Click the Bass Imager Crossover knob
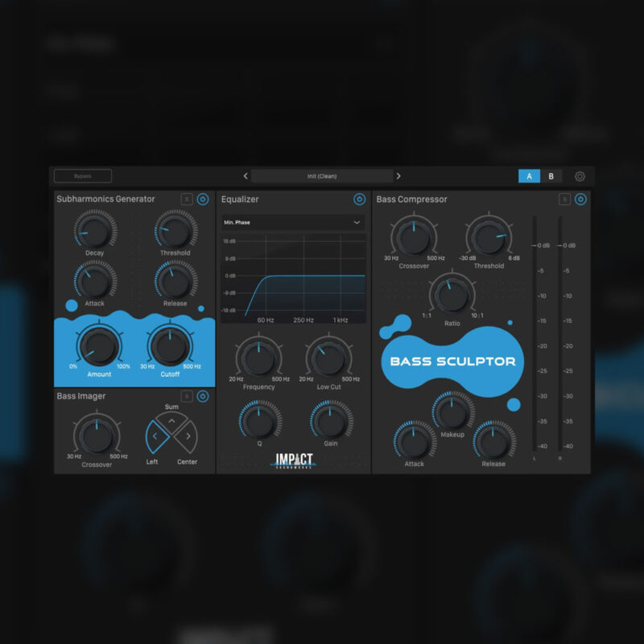The image size is (644, 644). pyautogui.click(x=97, y=436)
